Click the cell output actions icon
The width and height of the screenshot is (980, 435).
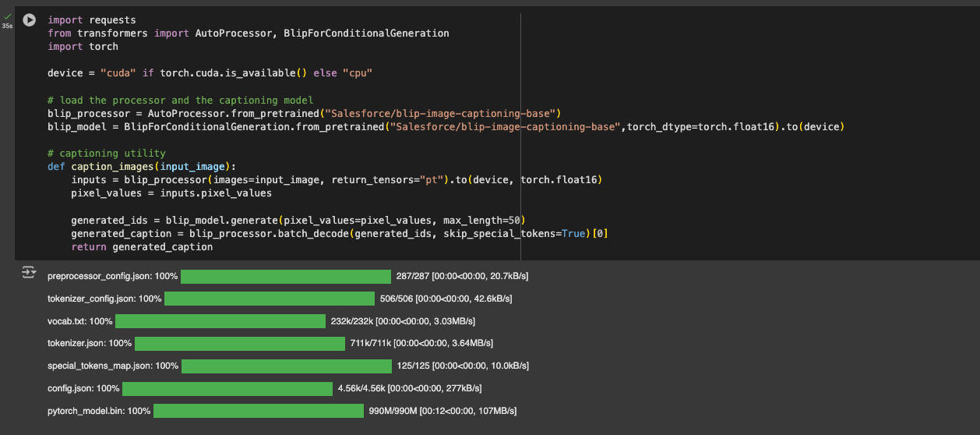coord(29,272)
